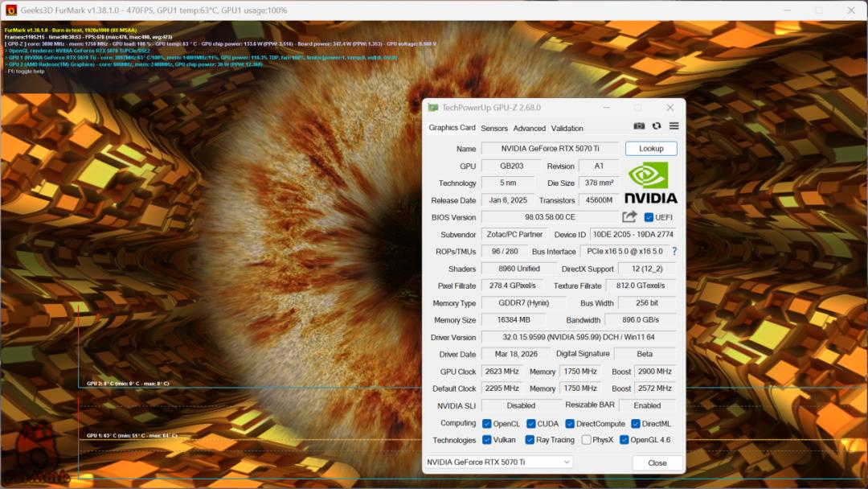The image size is (868, 489).
Task: Enable the PhysX checkbox
Action: tap(586, 440)
